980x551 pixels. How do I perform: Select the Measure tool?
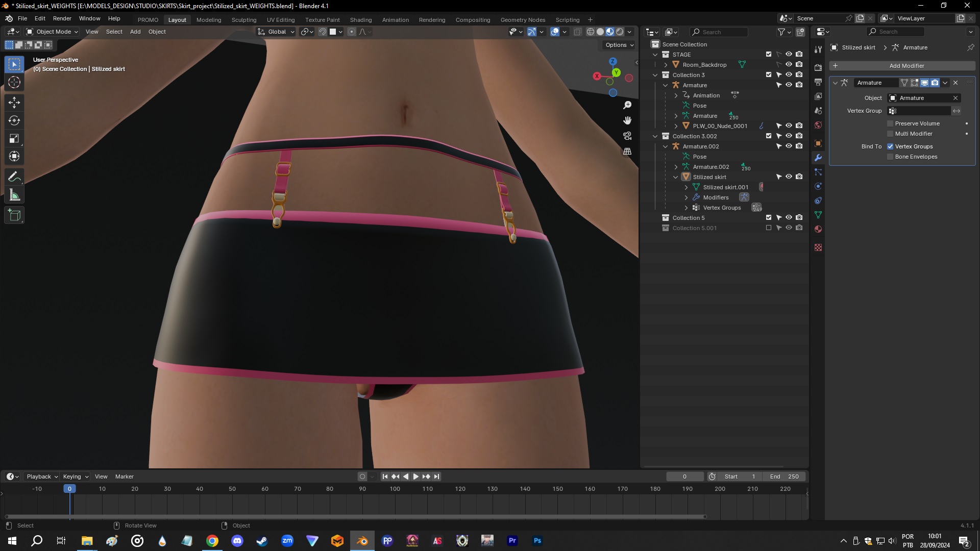14,194
